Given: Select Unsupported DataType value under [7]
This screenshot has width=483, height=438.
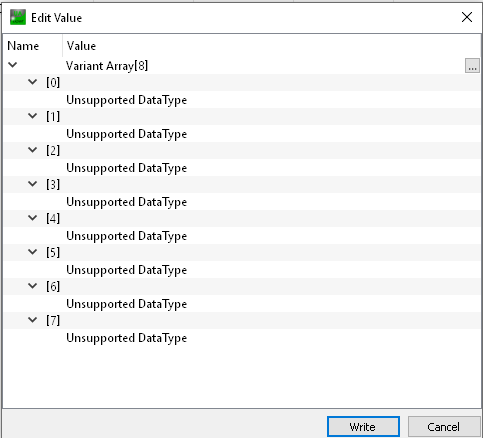Looking at the screenshot, I should pos(126,338).
